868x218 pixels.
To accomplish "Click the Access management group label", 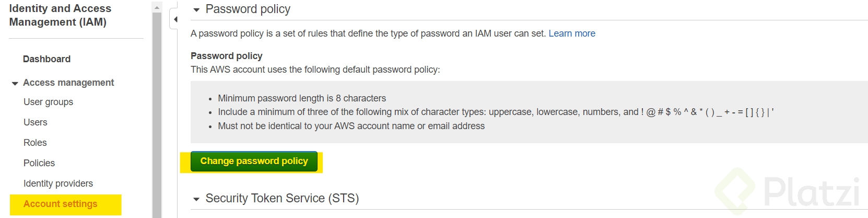I will click(x=68, y=83).
